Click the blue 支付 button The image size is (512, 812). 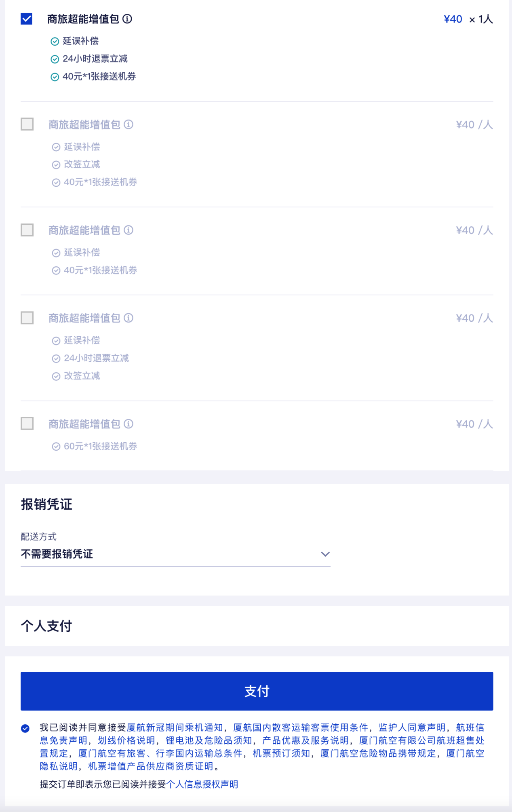257,691
